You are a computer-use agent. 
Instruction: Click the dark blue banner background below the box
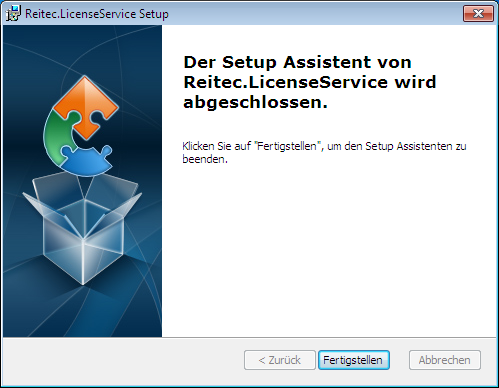[82, 312]
